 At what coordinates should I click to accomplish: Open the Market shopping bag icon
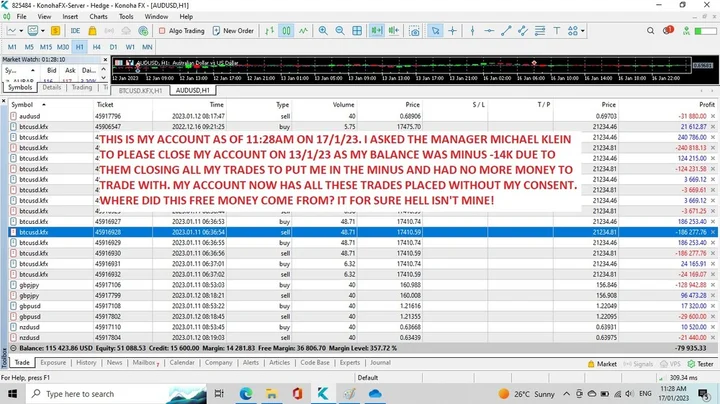tap(92, 31)
